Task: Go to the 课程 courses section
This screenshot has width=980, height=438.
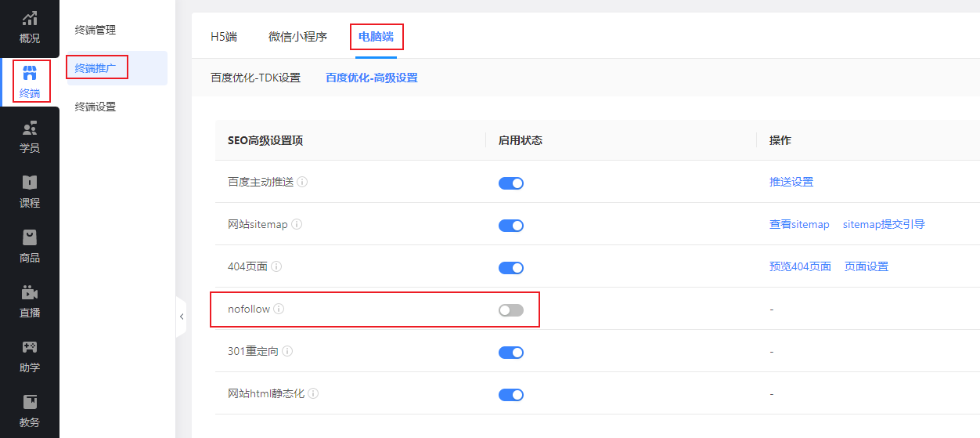Action: coord(30,192)
